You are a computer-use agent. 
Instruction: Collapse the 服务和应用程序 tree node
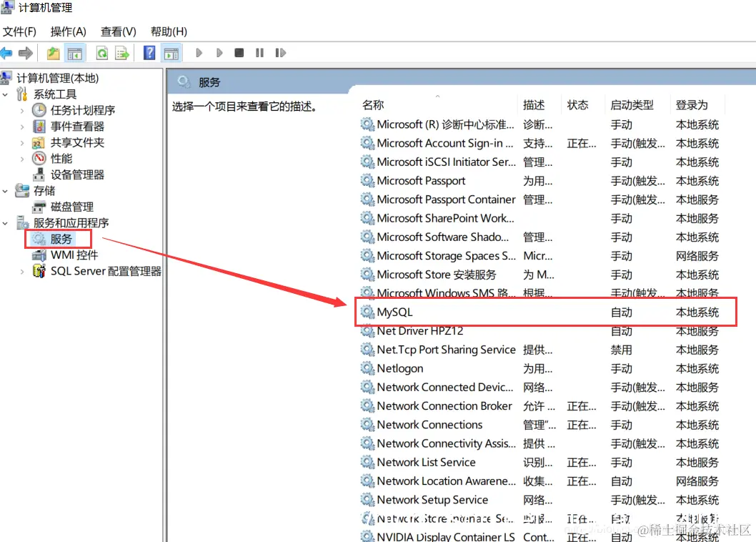pyautogui.click(x=5, y=223)
